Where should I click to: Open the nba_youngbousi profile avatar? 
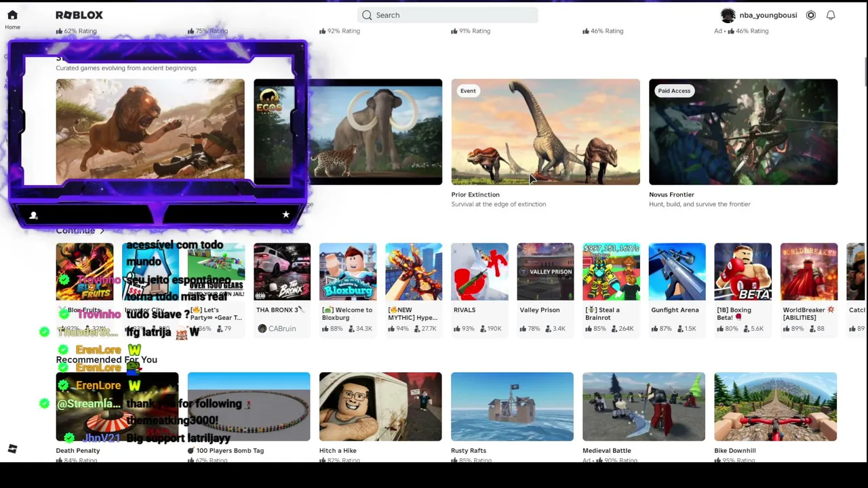coord(728,15)
